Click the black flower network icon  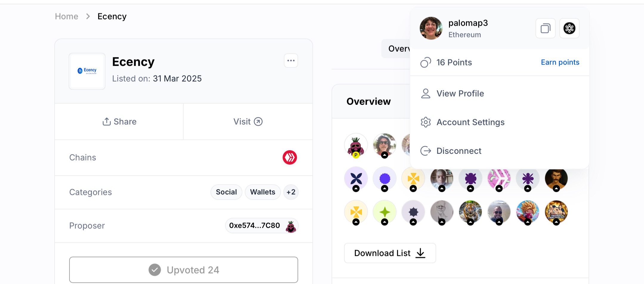pyautogui.click(x=569, y=28)
